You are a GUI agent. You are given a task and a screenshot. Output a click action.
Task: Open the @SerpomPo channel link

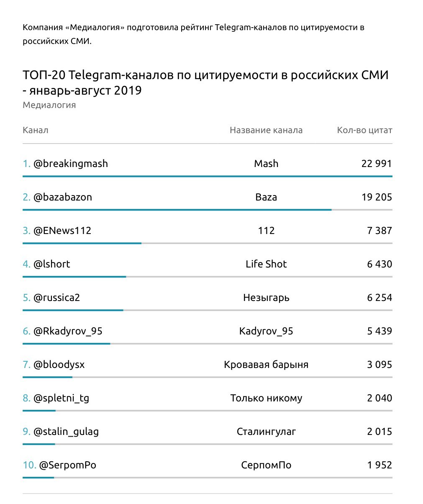pos(67,465)
